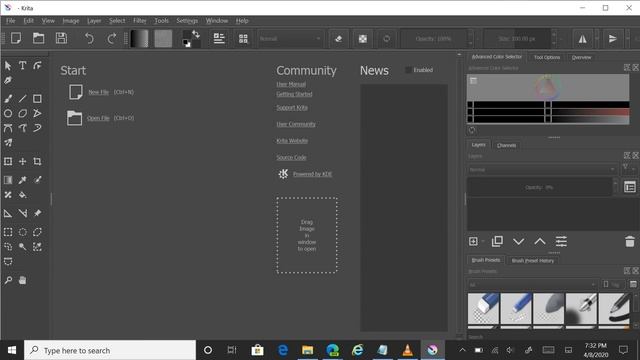The width and height of the screenshot is (640, 360).
Task: Open the Filter menu
Action: (x=140, y=20)
